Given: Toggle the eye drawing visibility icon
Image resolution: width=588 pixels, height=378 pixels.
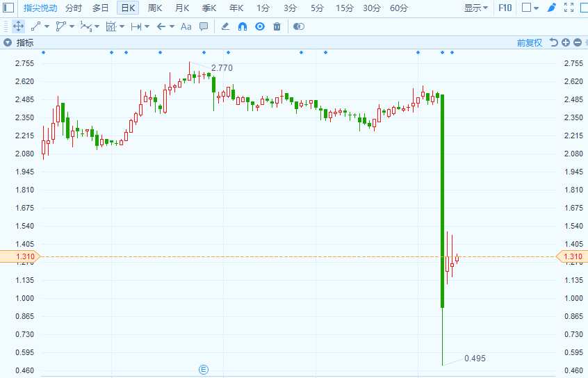Looking at the screenshot, I should 259,26.
